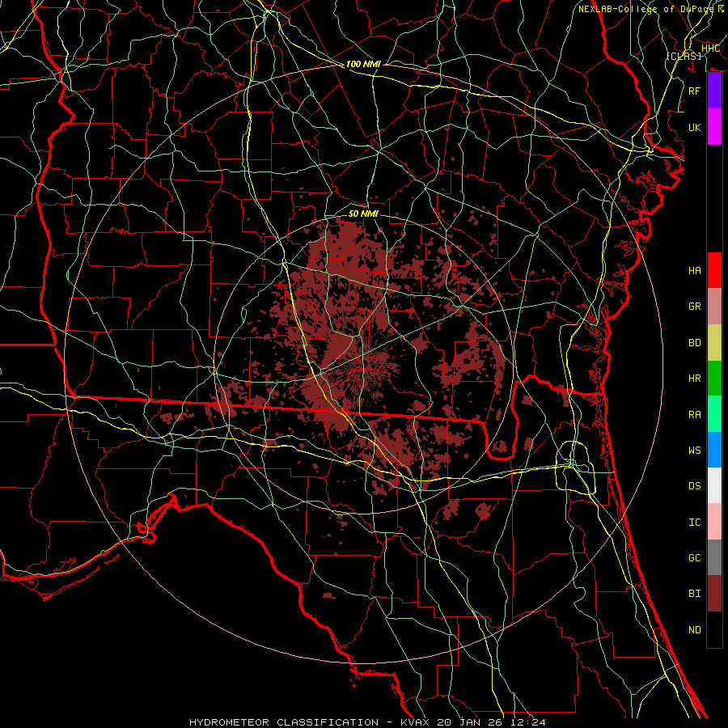
Task: Click the BD yellow legend swatch
Action: click(x=714, y=342)
